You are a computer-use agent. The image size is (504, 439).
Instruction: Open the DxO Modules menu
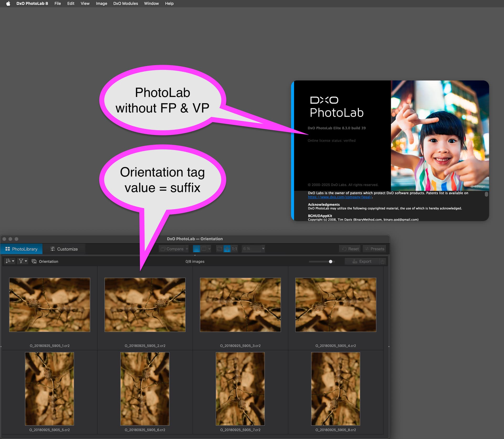click(125, 3)
